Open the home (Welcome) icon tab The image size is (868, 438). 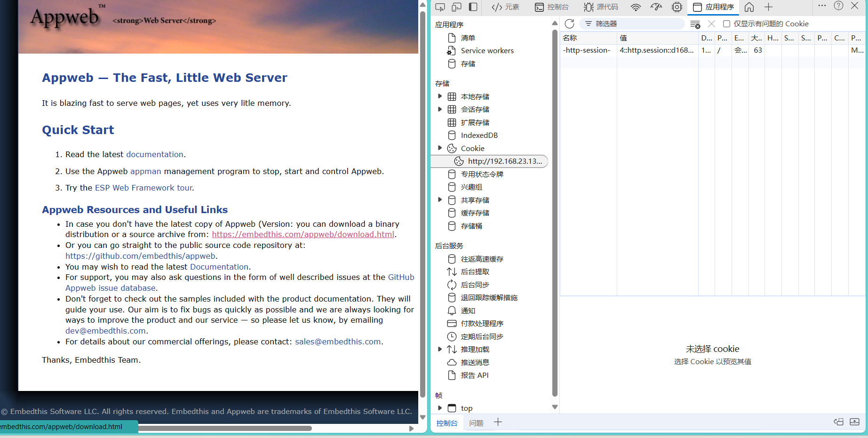coord(749,7)
